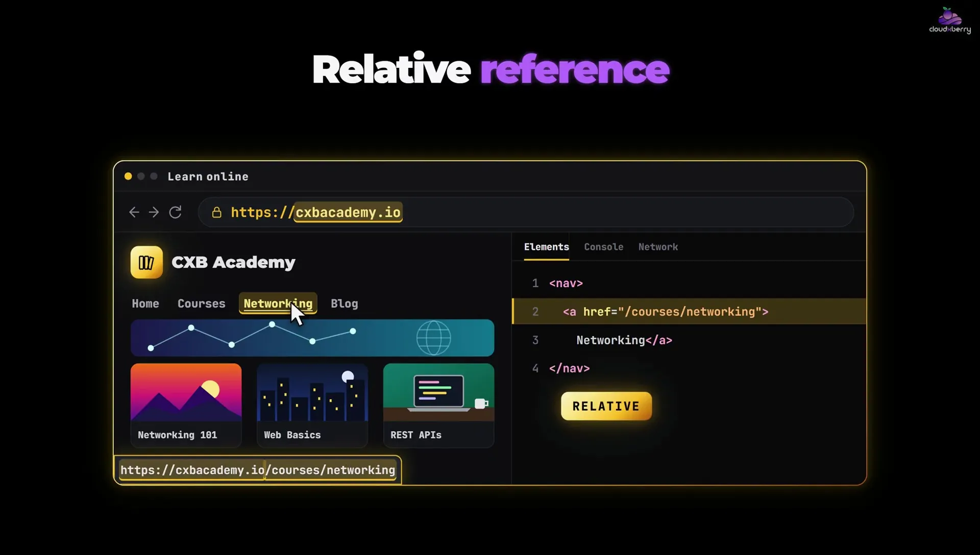Go to the Courses nav link
This screenshot has width=980, height=555.
(201, 304)
